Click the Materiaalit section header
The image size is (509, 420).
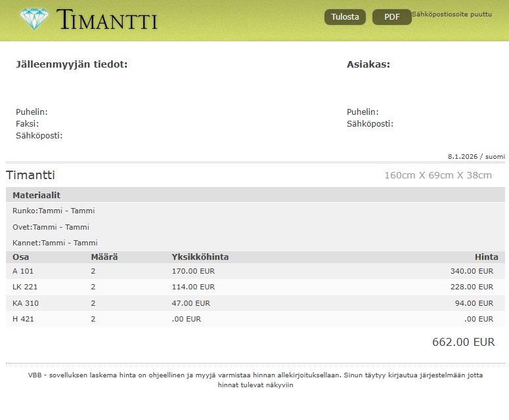pyautogui.click(x=37, y=196)
